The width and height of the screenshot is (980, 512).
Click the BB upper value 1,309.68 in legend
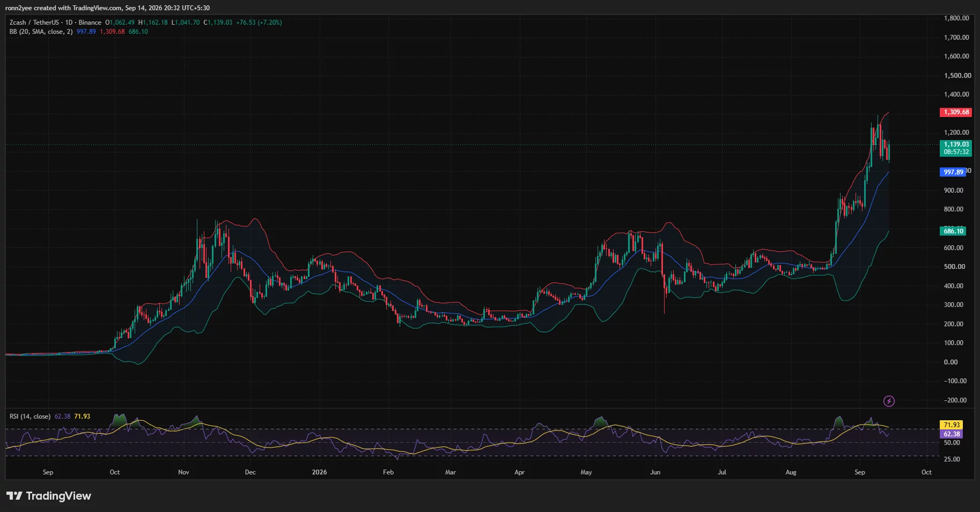coord(112,32)
